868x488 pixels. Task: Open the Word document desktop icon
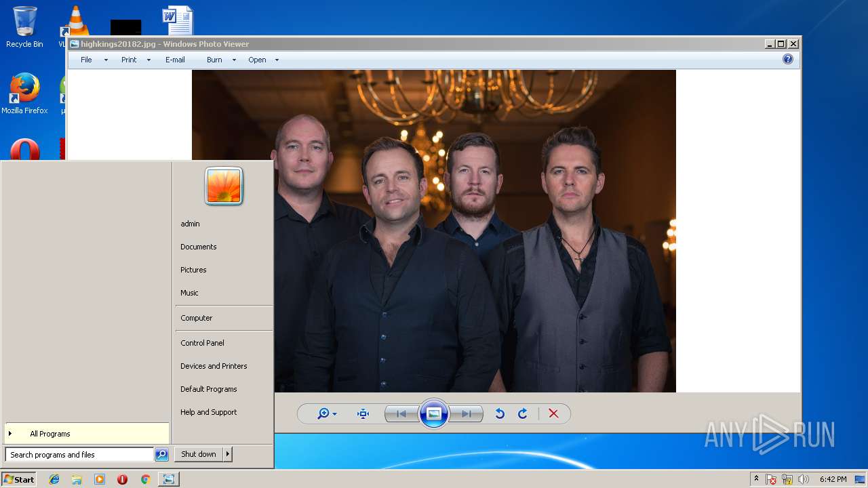[178, 20]
